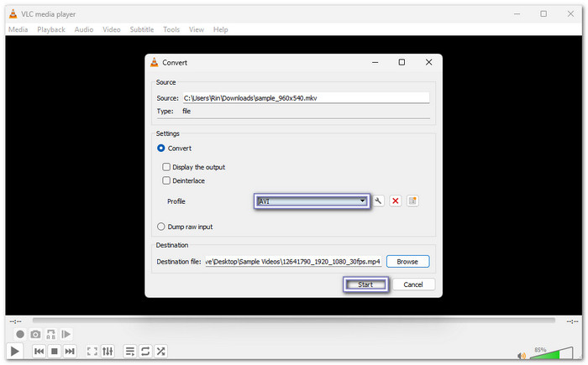The height and width of the screenshot is (365, 588).
Task: Toggle fullscreen mode icon
Action: [92, 351]
